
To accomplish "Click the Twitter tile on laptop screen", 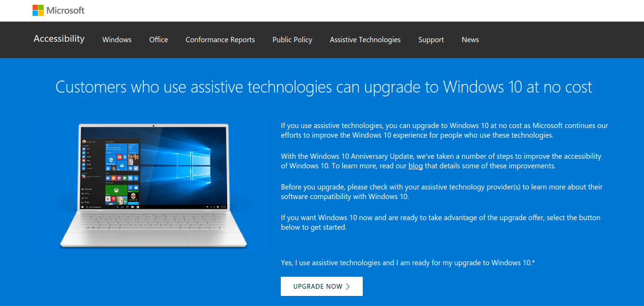I will 136,168.
